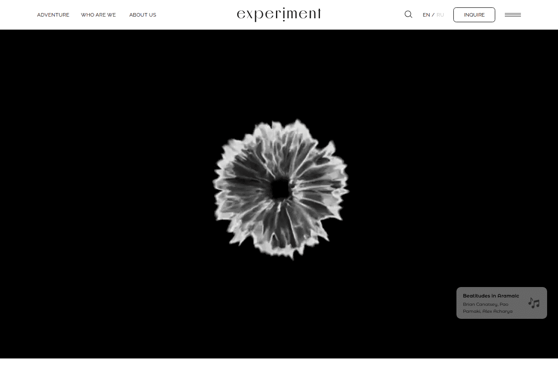Click the flower animation in hero area

tap(281, 189)
